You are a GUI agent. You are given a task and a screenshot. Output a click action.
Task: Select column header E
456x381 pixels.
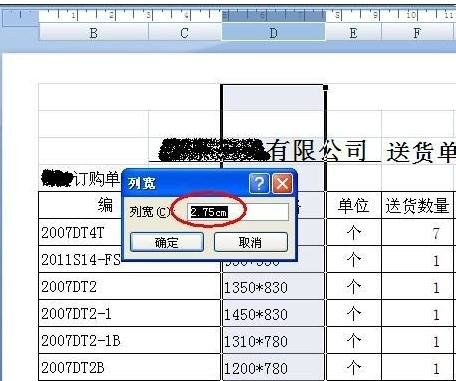tap(353, 33)
